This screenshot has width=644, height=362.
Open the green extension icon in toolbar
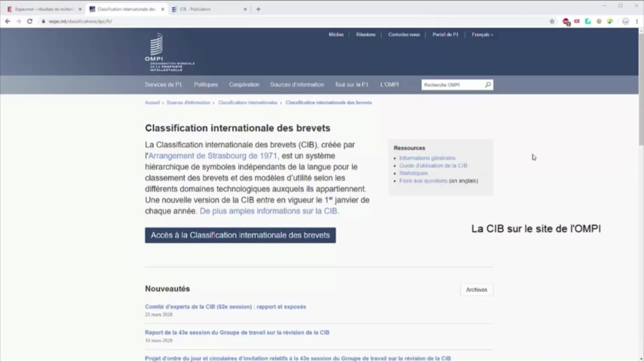coord(588,21)
